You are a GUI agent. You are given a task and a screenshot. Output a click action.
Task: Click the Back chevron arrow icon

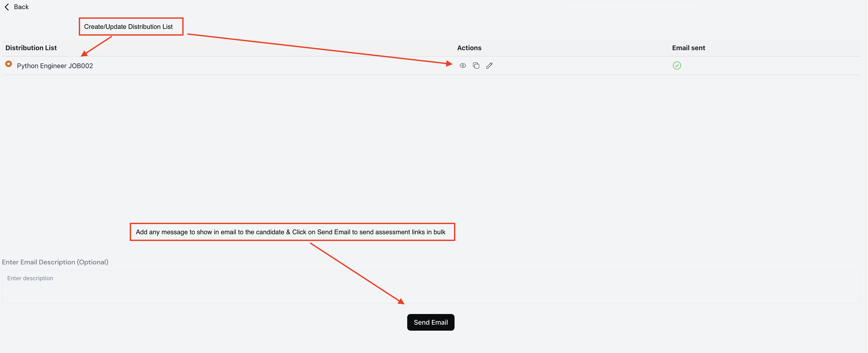pos(7,7)
